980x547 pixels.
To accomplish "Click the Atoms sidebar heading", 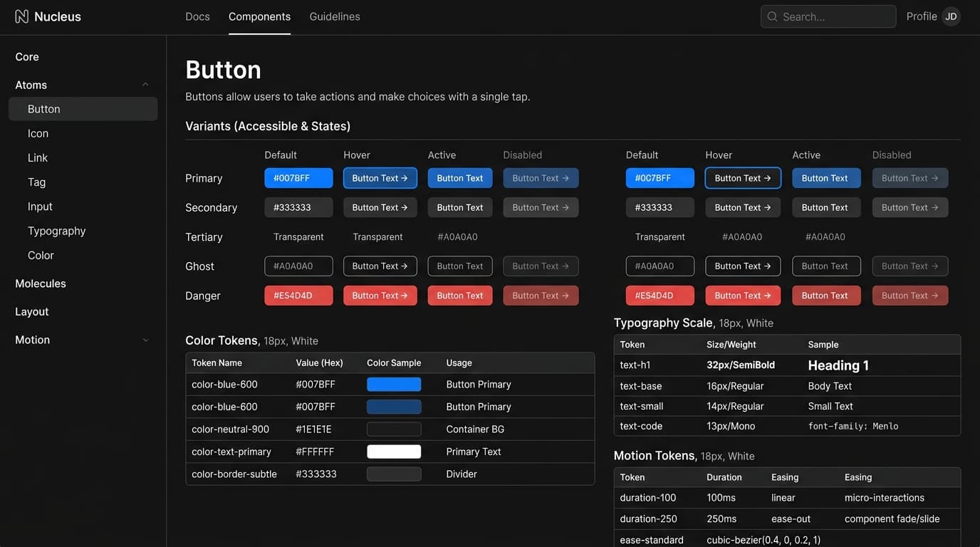I will pyautogui.click(x=31, y=85).
